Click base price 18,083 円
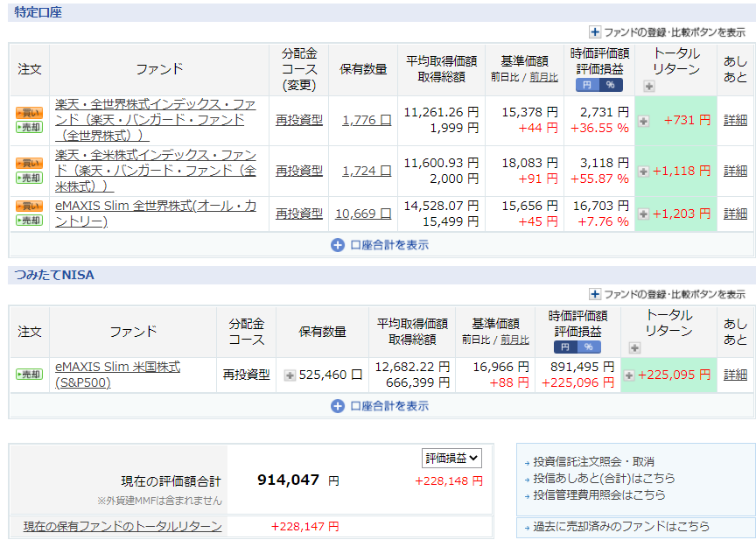This screenshot has width=756, height=540. pos(529,163)
